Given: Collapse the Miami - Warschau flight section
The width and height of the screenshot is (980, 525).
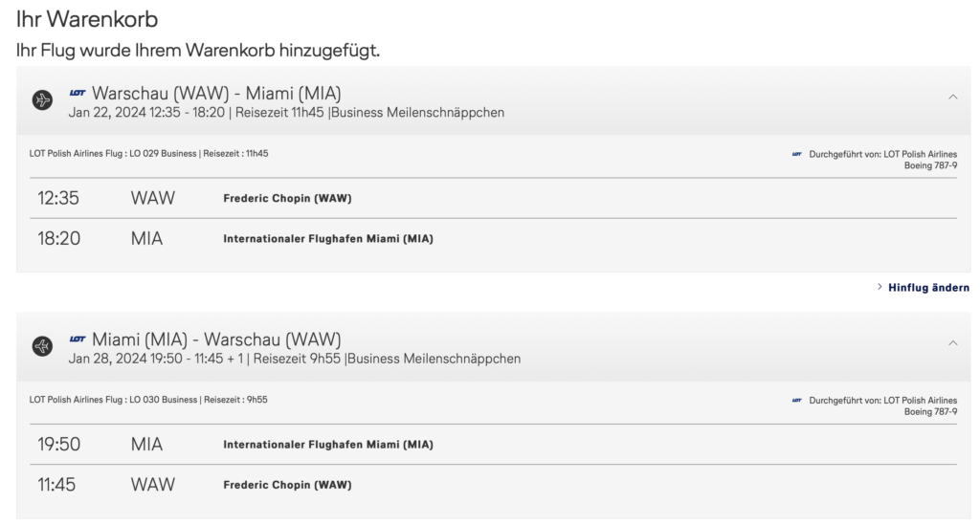Looking at the screenshot, I should click(952, 342).
